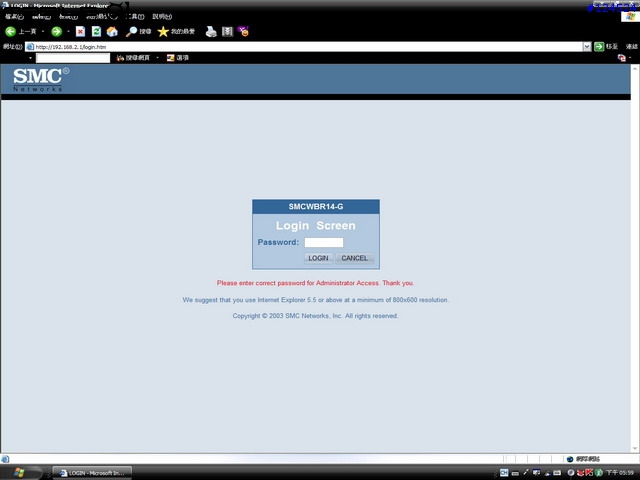This screenshot has height=480, width=640.
Task: Stop page loading with red X icon
Action: [x=80, y=31]
